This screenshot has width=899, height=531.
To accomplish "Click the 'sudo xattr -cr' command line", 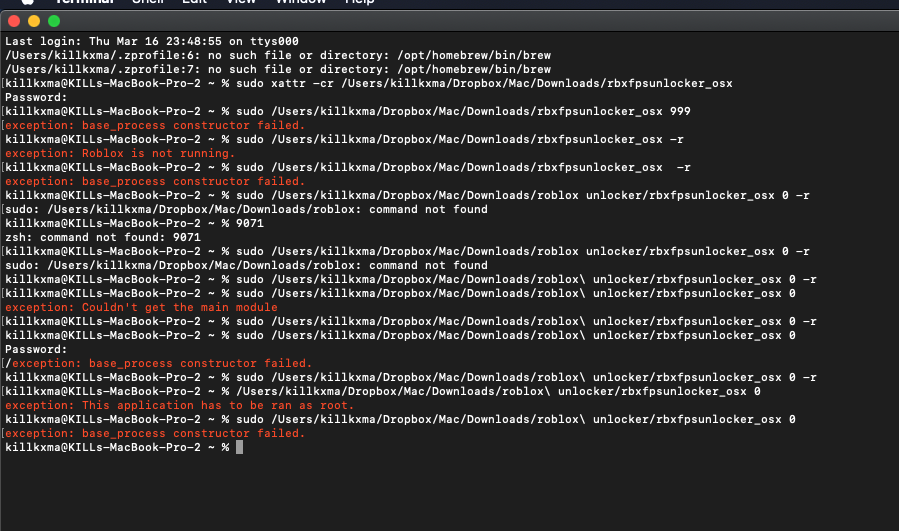I will [x=369, y=83].
